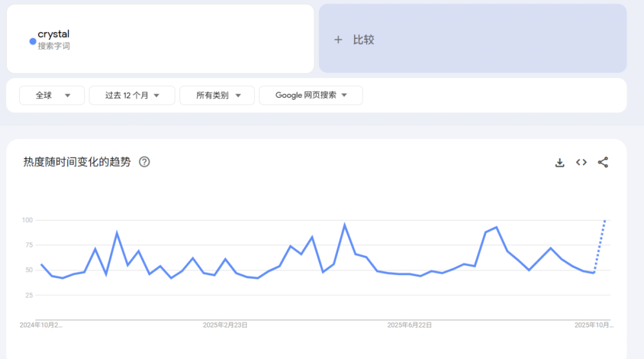
Task: Open the 过去 12 个月 time range selector
Action: pos(131,95)
